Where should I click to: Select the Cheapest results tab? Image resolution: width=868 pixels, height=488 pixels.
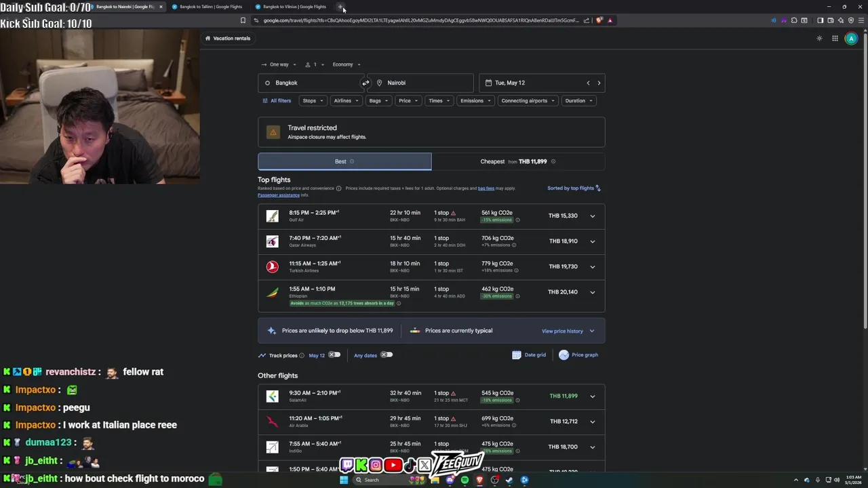tap(518, 161)
